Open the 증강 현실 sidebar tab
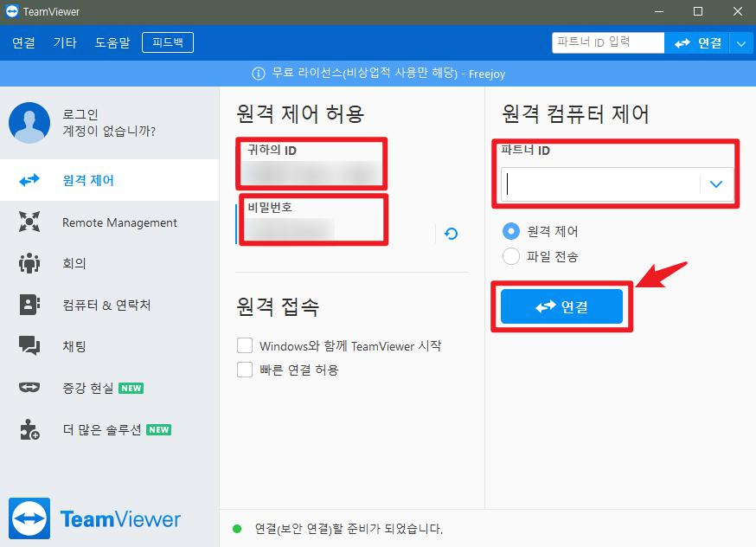Image resolution: width=756 pixels, height=547 pixels. [110, 388]
